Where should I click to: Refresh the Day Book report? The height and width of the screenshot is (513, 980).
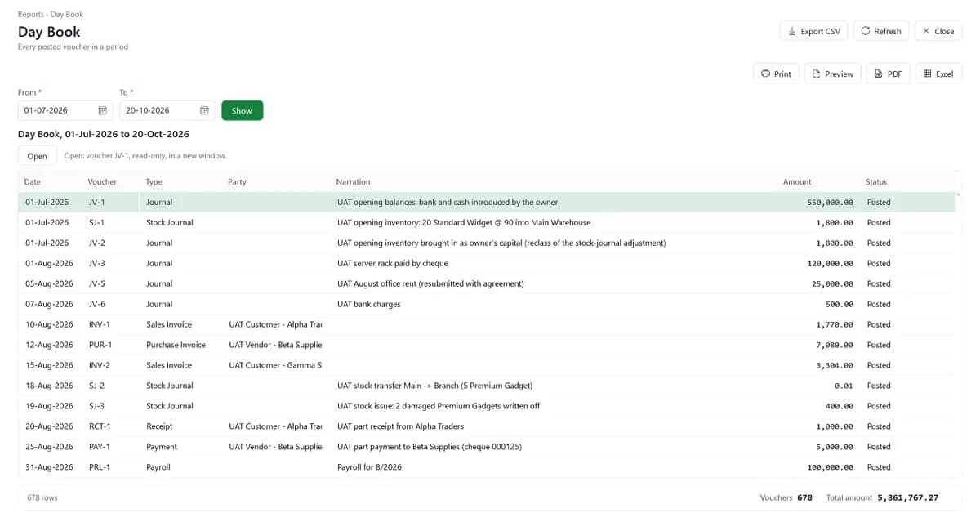click(x=881, y=31)
